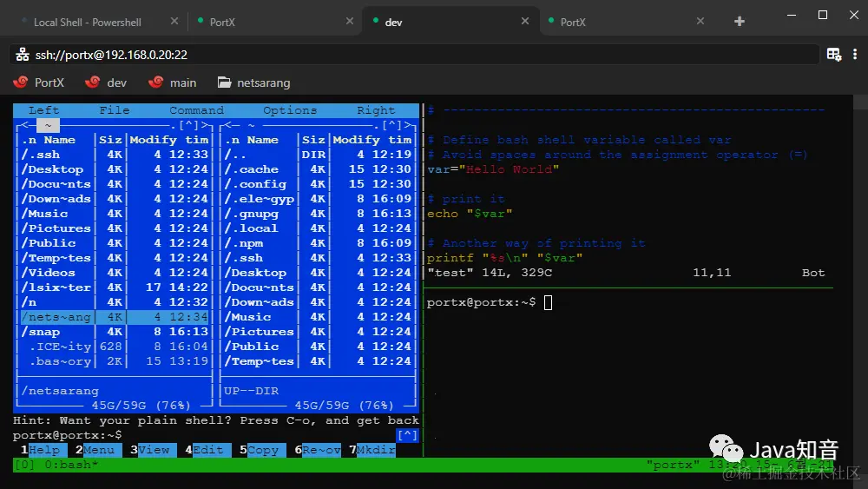
Task: Click right panel history [^] arrow
Action: click(x=391, y=125)
